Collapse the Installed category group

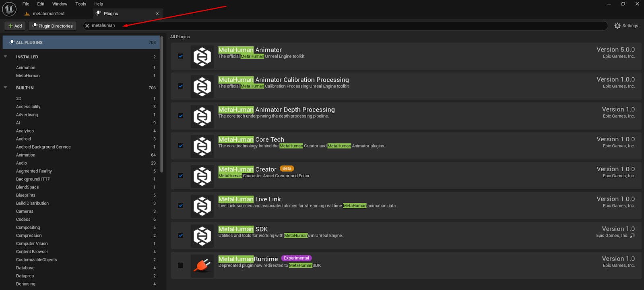tap(6, 57)
